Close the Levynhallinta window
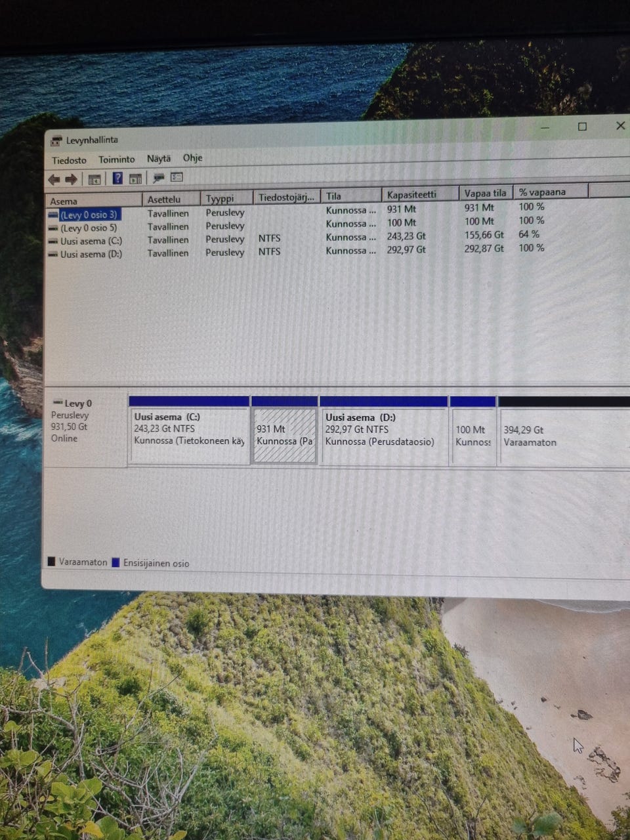 point(620,125)
